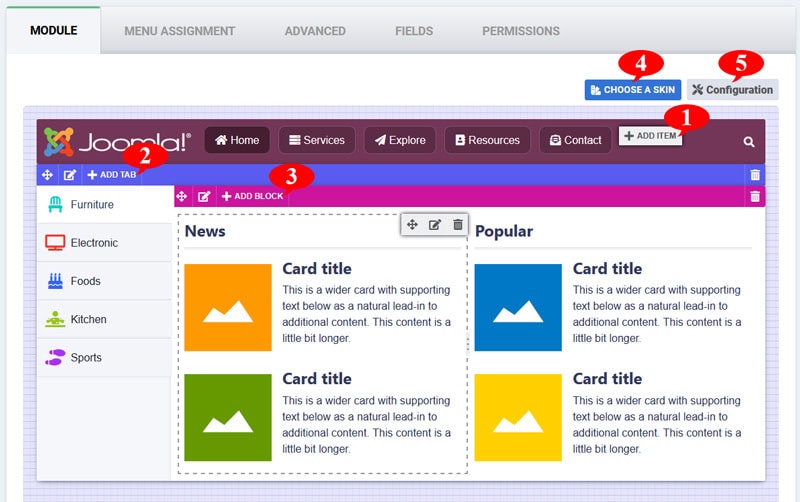
Task: Click the Add Item button
Action: 650,136
